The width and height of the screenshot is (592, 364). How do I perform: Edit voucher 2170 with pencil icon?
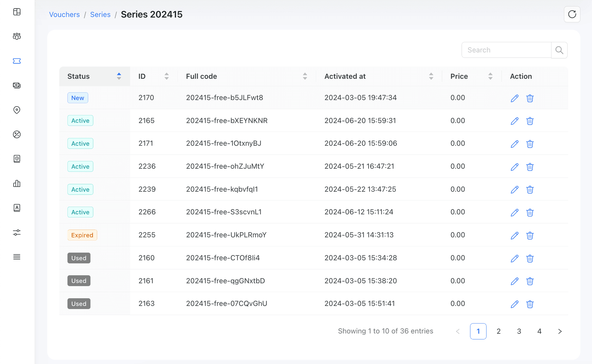[515, 98]
